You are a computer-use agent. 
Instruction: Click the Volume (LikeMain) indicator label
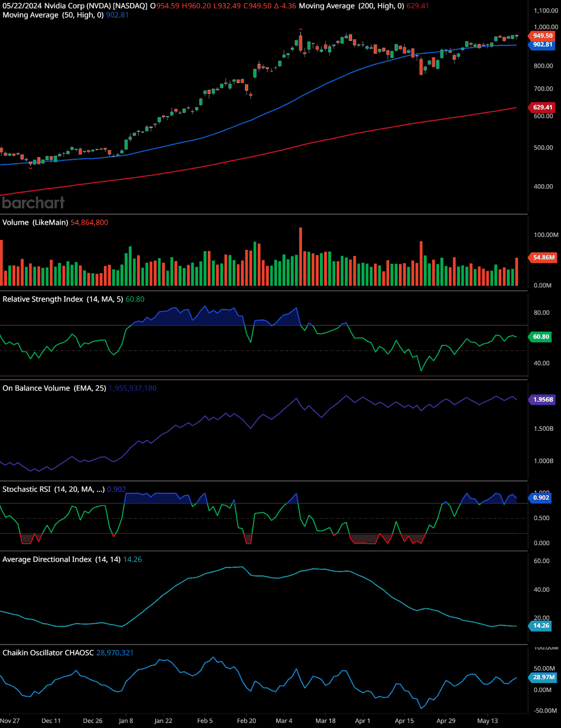coord(35,223)
